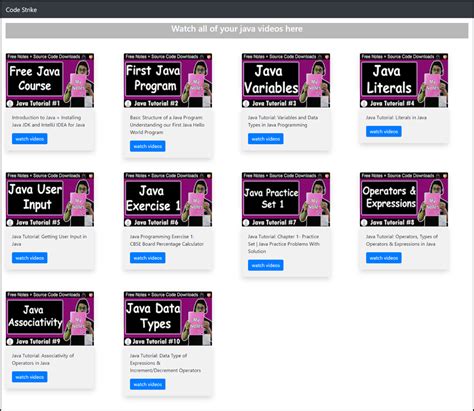474x411 pixels.
Task: Select the Java Variables video thumbnail
Action: click(286, 80)
